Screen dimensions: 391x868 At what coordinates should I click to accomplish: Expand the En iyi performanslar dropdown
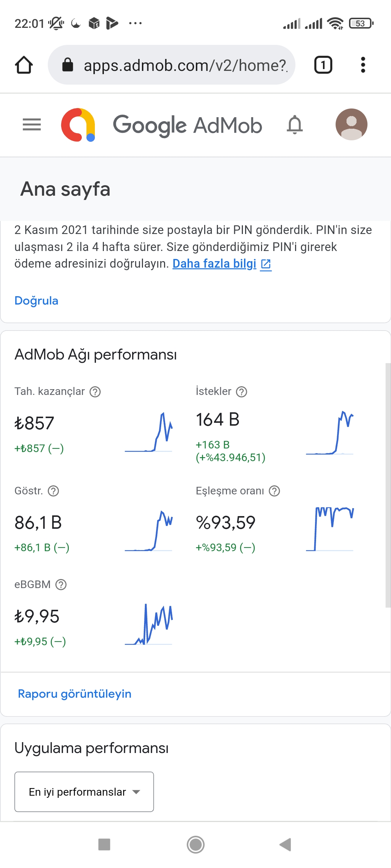[x=84, y=792]
